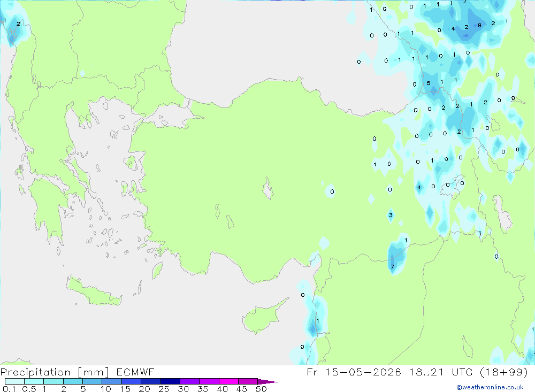Viewport: 535px width, 392px height.
Task: Click the weatheronline.co.uk copyright link
Action: (x=490, y=387)
